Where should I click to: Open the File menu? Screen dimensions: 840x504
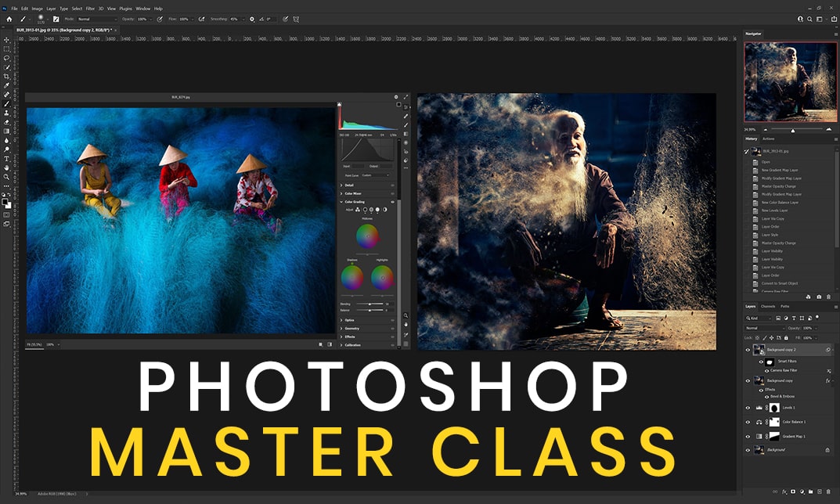[14, 9]
